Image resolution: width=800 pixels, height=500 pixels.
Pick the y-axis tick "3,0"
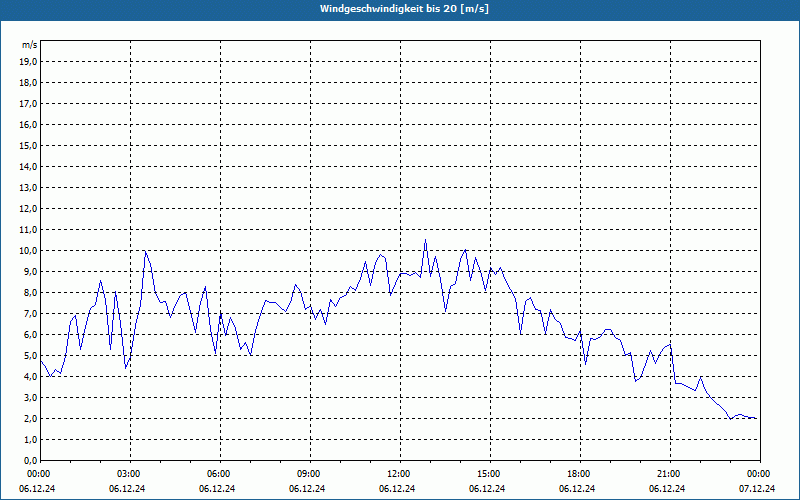tap(31, 397)
